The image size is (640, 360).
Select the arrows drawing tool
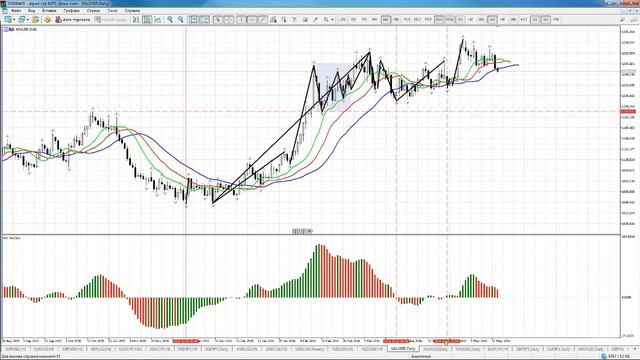coord(326,20)
